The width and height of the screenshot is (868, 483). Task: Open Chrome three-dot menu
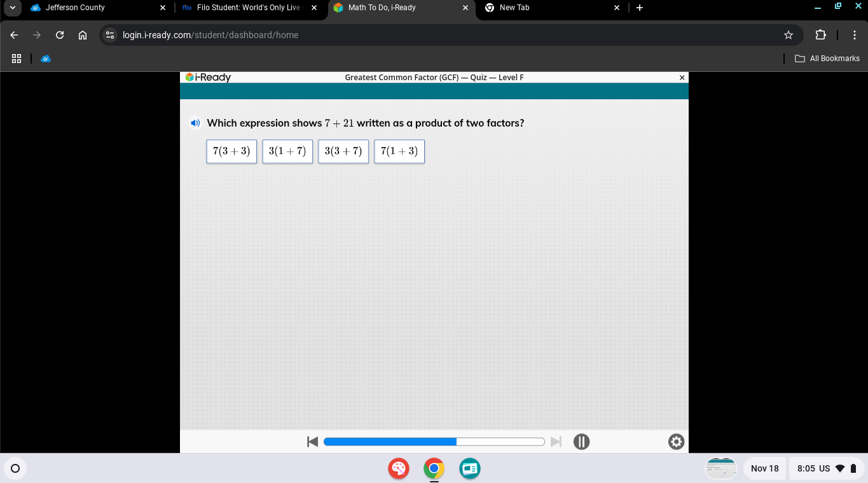pyautogui.click(x=855, y=35)
